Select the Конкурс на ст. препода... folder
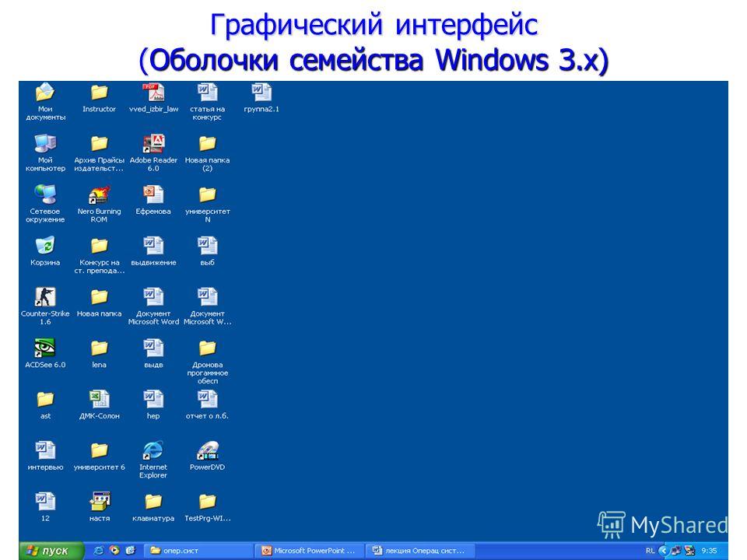 pyautogui.click(x=99, y=246)
